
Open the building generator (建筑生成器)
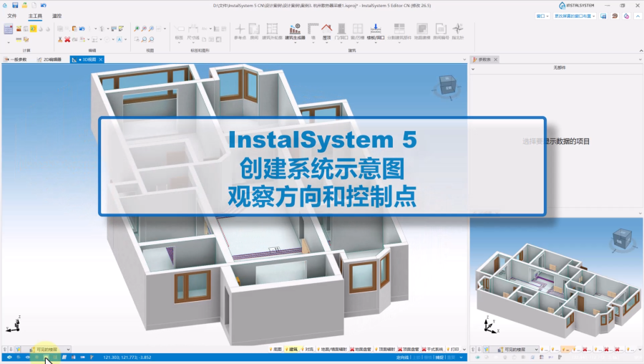[x=295, y=31]
